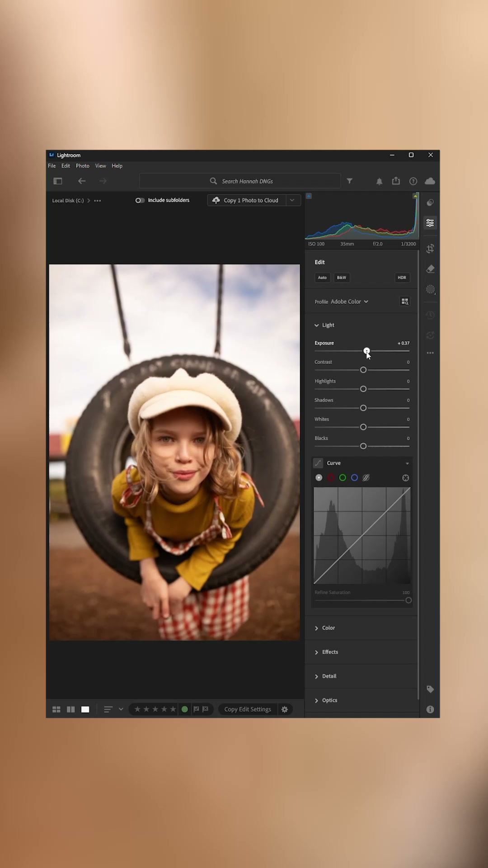Image resolution: width=488 pixels, height=868 pixels.
Task: Select the blue curve channel
Action: (x=354, y=478)
